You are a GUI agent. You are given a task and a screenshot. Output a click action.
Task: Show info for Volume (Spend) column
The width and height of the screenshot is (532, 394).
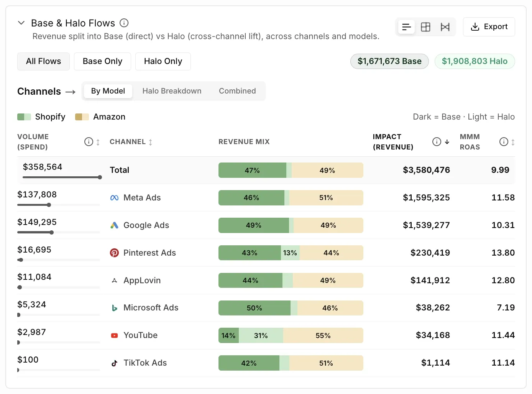pos(89,142)
